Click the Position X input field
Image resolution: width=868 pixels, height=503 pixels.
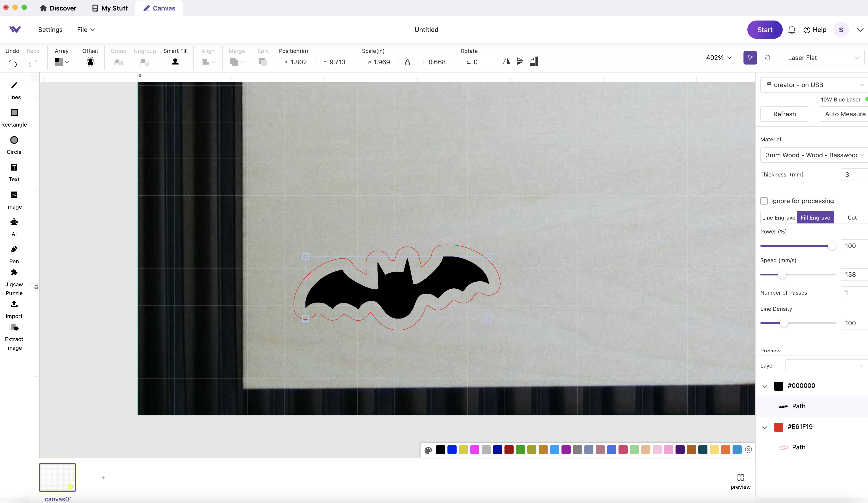click(297, 62)
